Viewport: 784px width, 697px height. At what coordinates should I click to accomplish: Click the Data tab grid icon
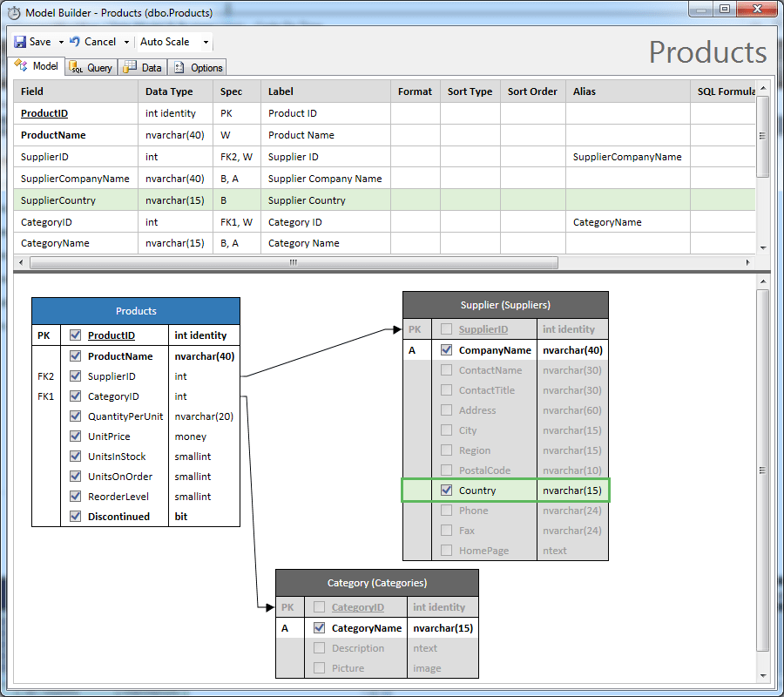pyautogui.click(x=130, y=67)
